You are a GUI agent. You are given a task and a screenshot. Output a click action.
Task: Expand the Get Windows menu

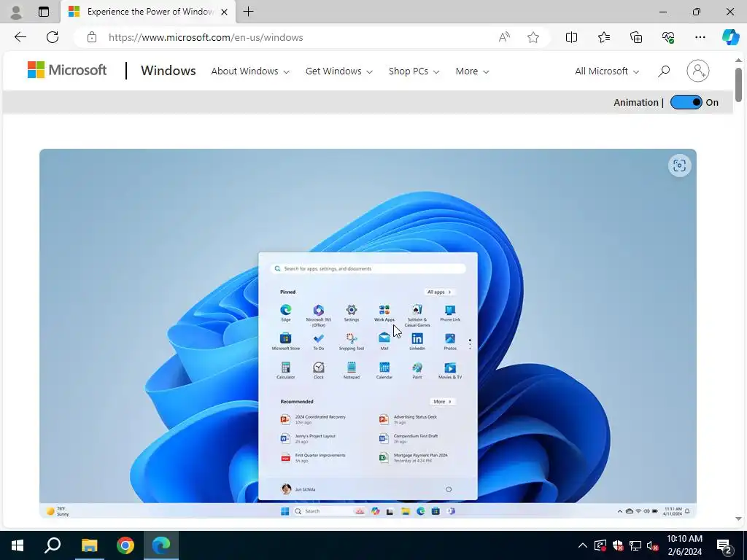coord(338,71)
